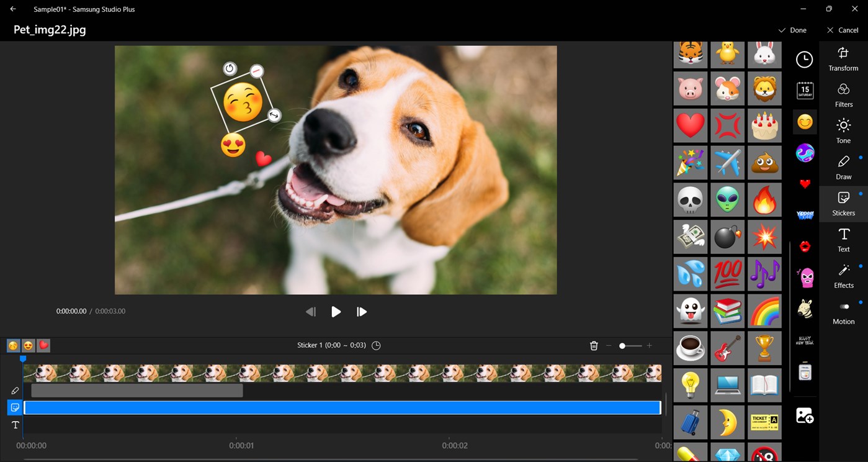Step back to the previous frame
The height and width of the screenshot is (462, 868).
point(311,312)
